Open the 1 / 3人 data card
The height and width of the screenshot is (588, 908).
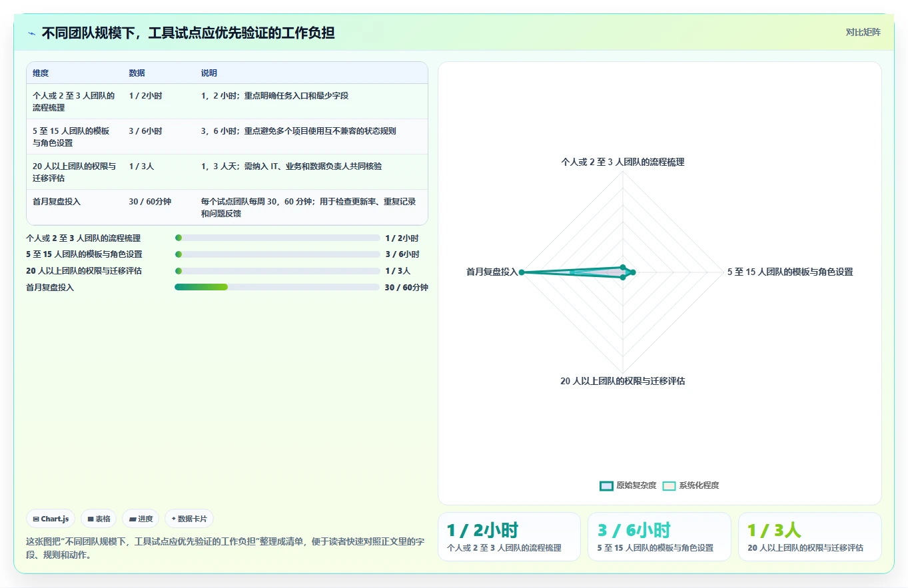(x=810, y=537)
